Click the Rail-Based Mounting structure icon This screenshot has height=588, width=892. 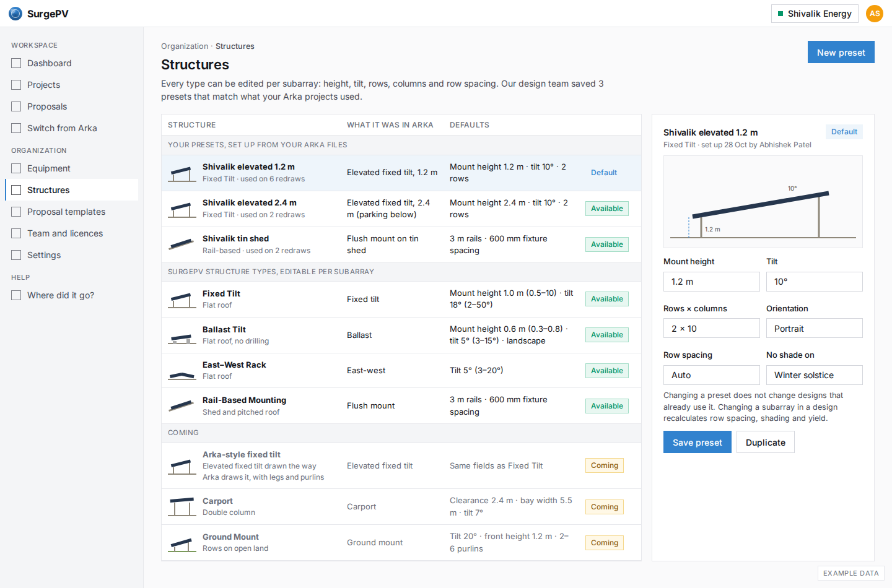tap(182, 406)
